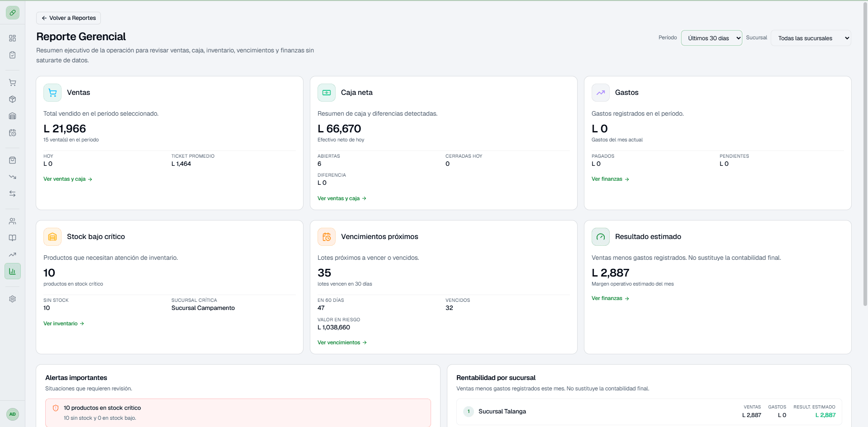
Task: Open the swap arrows icon in sidebar
Action: pyautogui.click(x=13, y=194)
